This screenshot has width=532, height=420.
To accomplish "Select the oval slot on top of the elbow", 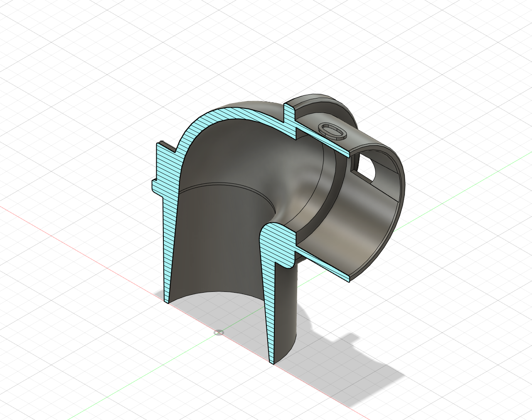I will pyautogui.click(x=333, y=131).
